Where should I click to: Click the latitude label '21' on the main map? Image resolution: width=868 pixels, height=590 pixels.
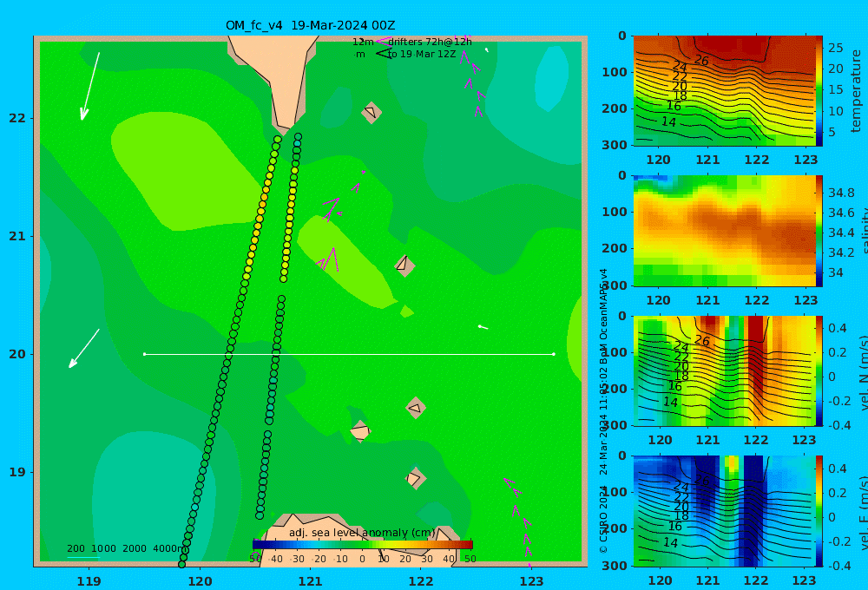tap(17, 236)
